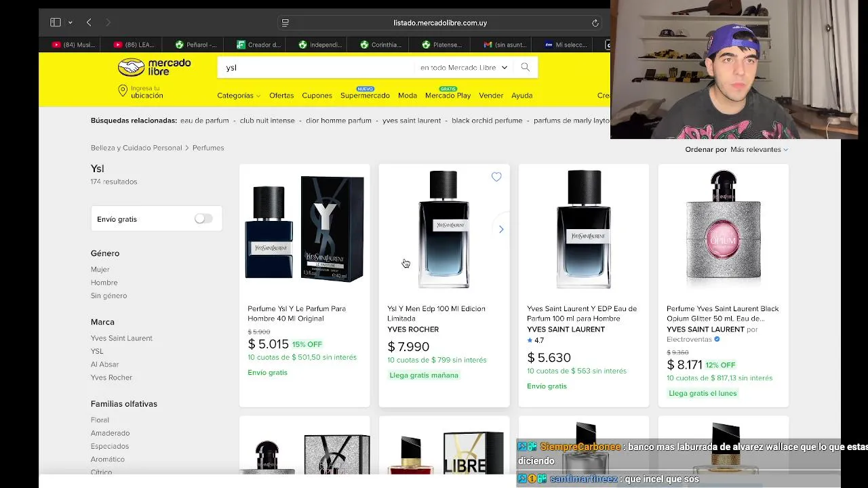
Task: Filter by brand Yves Rocher in sidebar
Action: point(111,378)
